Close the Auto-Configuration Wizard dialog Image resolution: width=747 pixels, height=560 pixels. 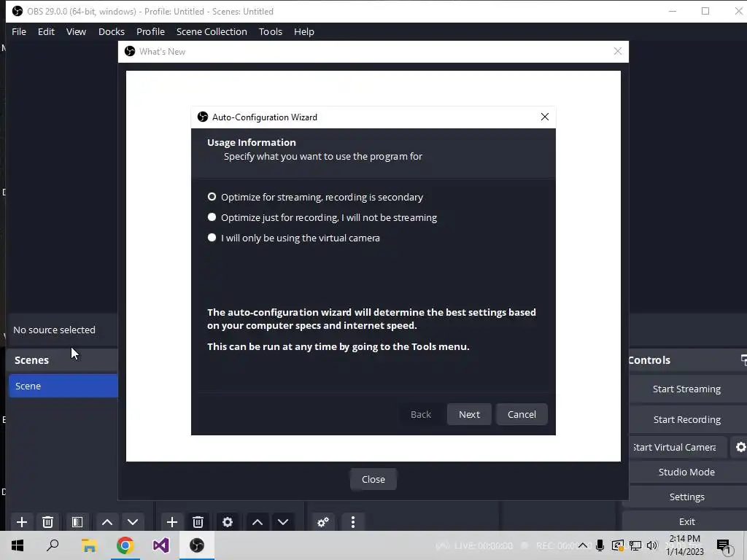[x=545, y=117]
